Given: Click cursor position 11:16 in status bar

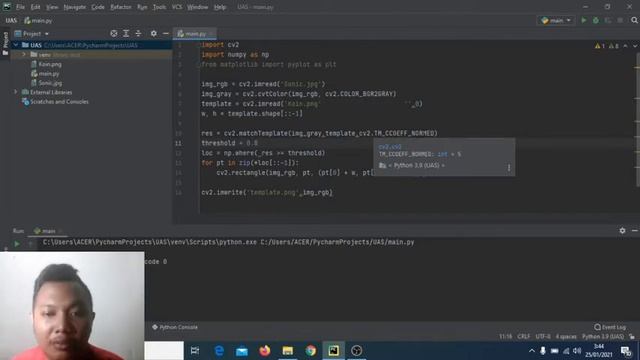Looking at the screenshot, I should point(505,337).
